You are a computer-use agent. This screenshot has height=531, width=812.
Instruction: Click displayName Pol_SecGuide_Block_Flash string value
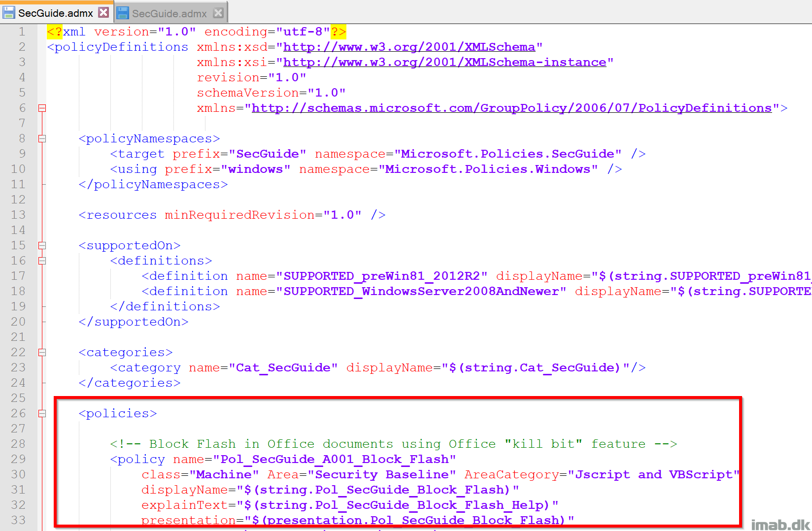tap(378, 490)
